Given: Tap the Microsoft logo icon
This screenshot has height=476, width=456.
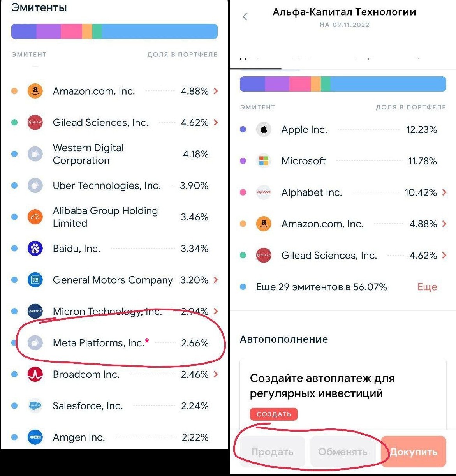Looking at the screenshot, I should coord(264,161).
